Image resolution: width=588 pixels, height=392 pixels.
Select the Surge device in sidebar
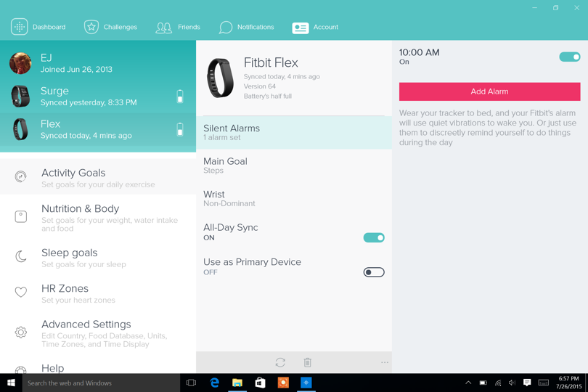[98, 96]
